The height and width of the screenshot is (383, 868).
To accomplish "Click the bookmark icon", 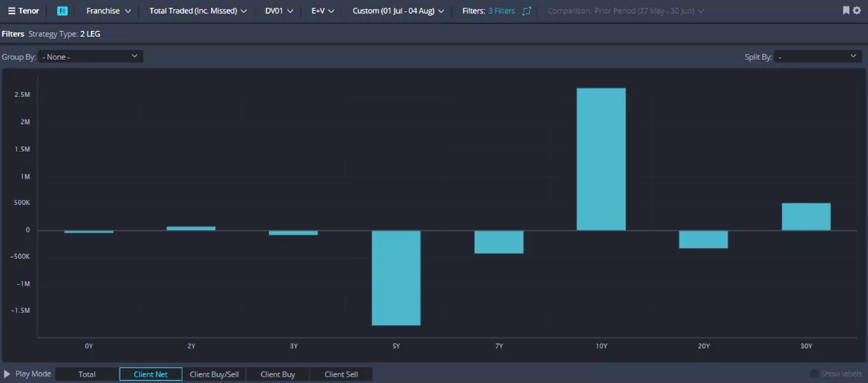I will point(846,11).
